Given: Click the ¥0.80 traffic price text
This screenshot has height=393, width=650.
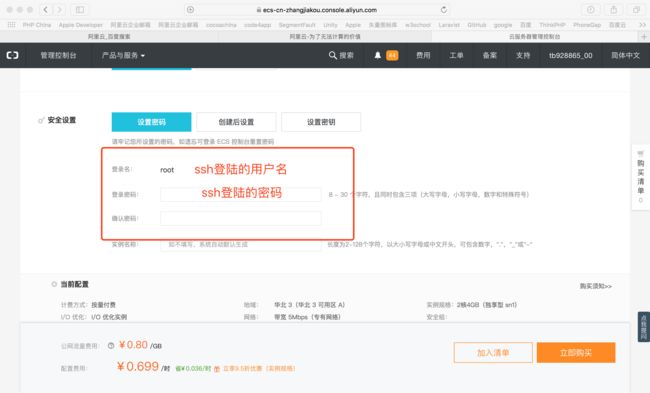Looking at the screenshot, I should [133, 345].
